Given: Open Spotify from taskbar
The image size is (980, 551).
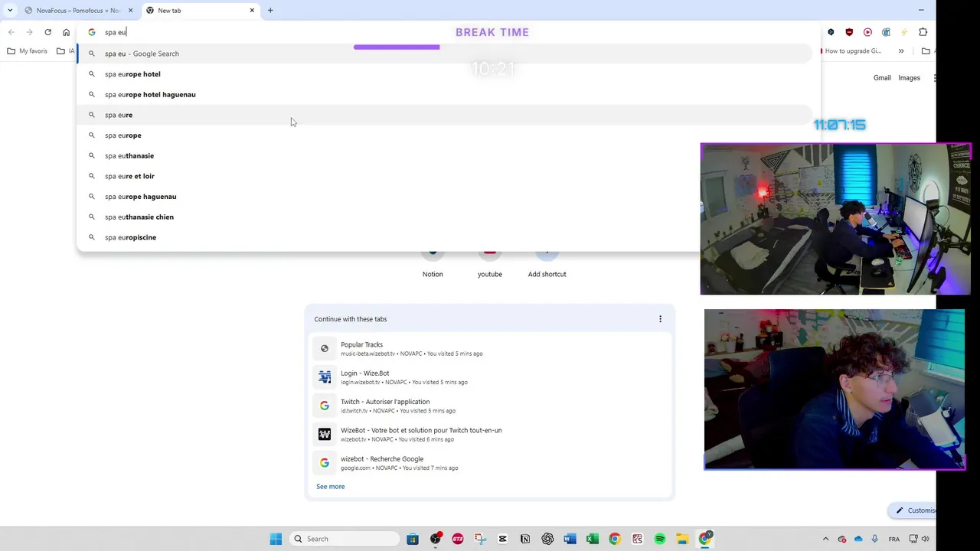Looking at the screenshot, I should pos(659,539).
